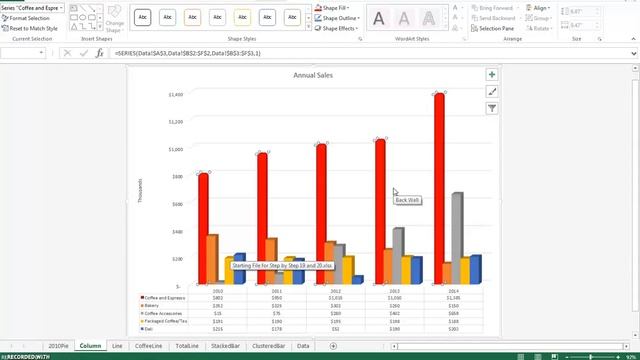Open the Name Box dropdown arrow
This screenshot has width=640, height=360.
(x=41, y=53)
